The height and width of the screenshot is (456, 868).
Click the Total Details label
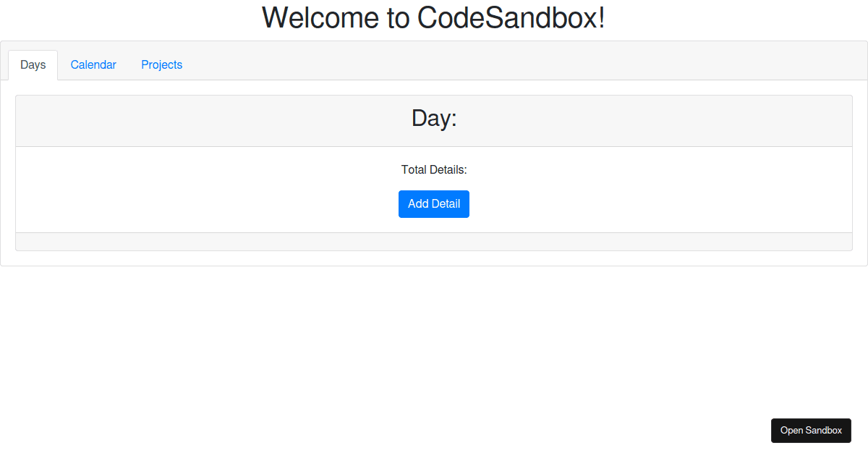click(x=433, y=169)
